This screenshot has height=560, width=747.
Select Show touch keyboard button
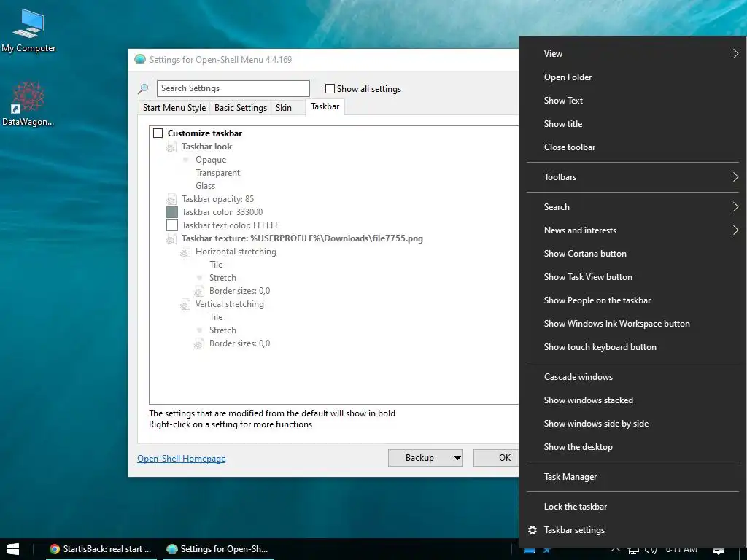pos(633,346)
